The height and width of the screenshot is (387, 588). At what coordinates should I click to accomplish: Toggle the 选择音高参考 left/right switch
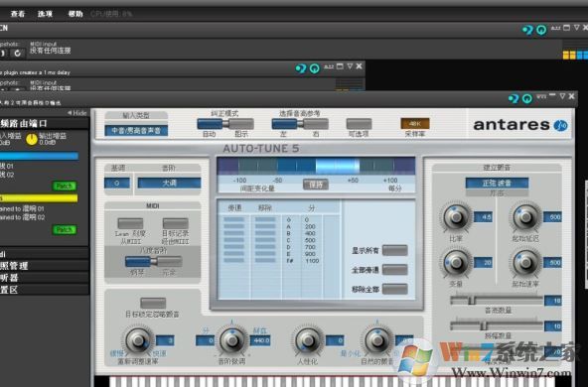pos(300,124)
